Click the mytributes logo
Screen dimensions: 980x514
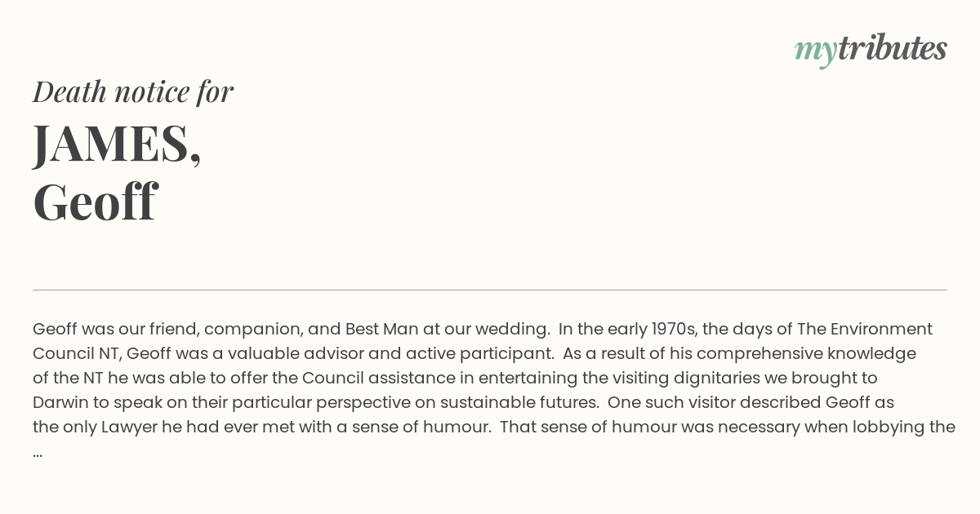point(871,50)
